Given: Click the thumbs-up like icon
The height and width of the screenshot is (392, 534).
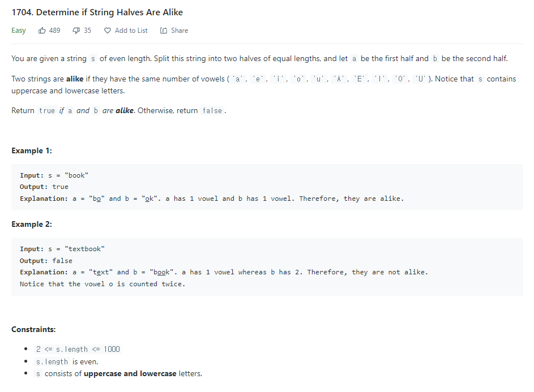Looking at the screenshot, I should [x=42, y=31].
